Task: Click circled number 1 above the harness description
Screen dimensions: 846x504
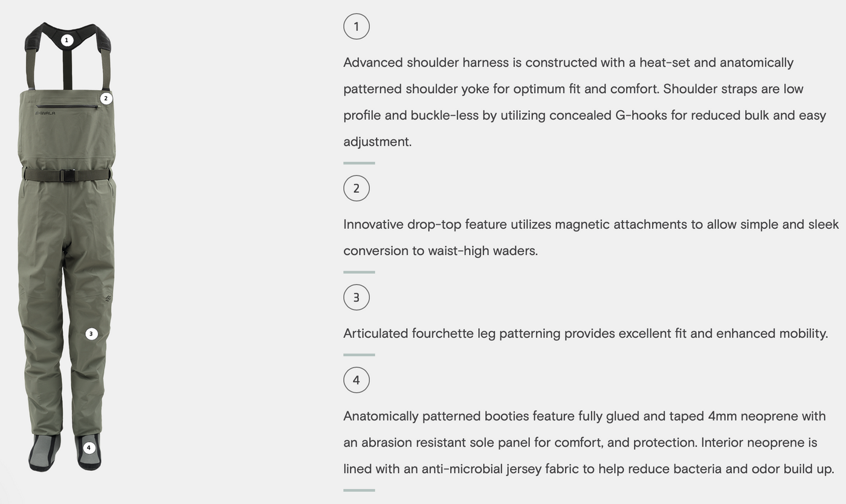Action: 356,27
